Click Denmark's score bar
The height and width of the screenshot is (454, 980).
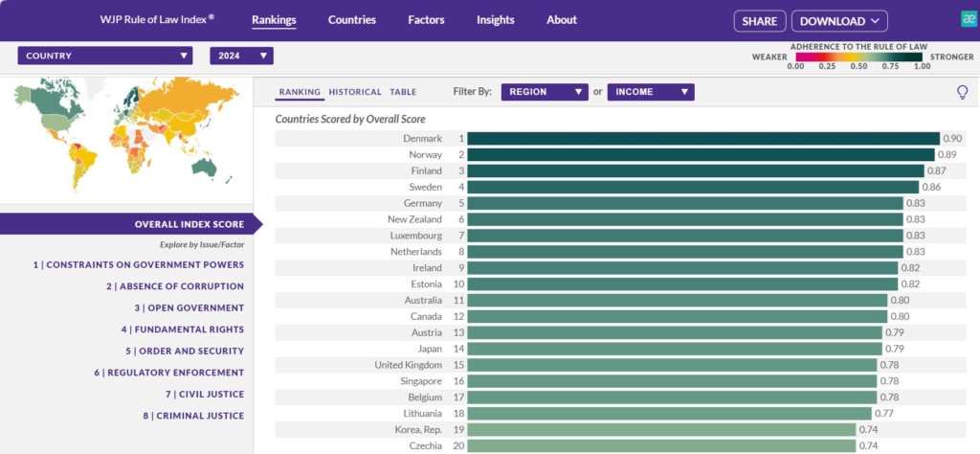coord(703,139)
